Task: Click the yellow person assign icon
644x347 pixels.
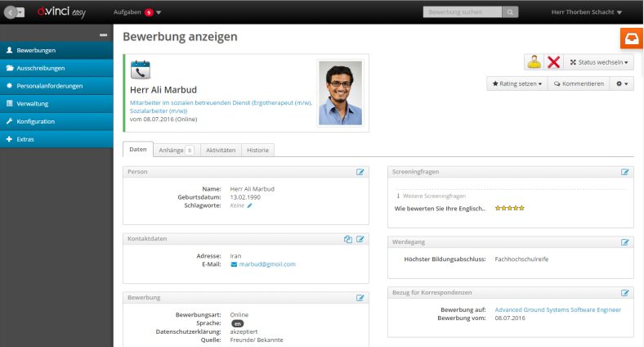Action: [534, 62]
